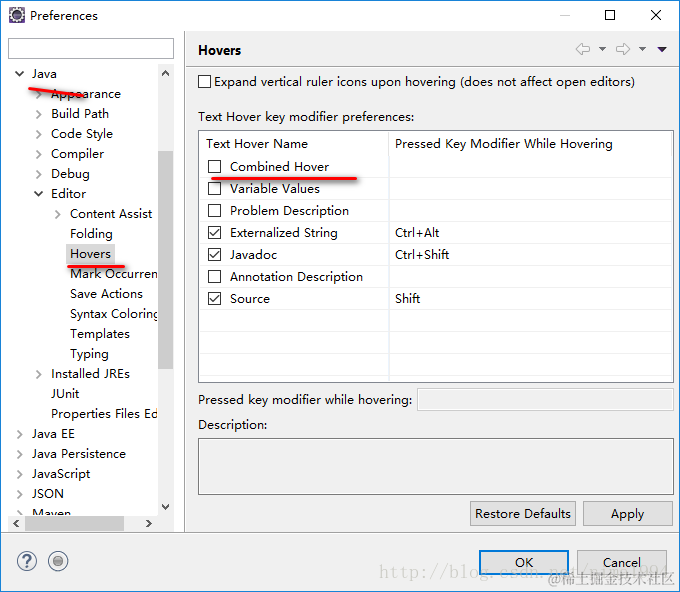The width and height of the screenshot is (680, 592).
Task: Expand the Debug tree node
Action: [39, 174]
